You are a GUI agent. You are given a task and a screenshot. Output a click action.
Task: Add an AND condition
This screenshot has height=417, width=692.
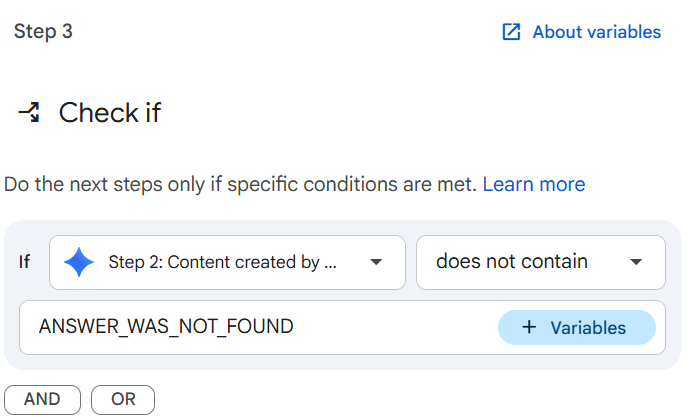pos(42,399)
